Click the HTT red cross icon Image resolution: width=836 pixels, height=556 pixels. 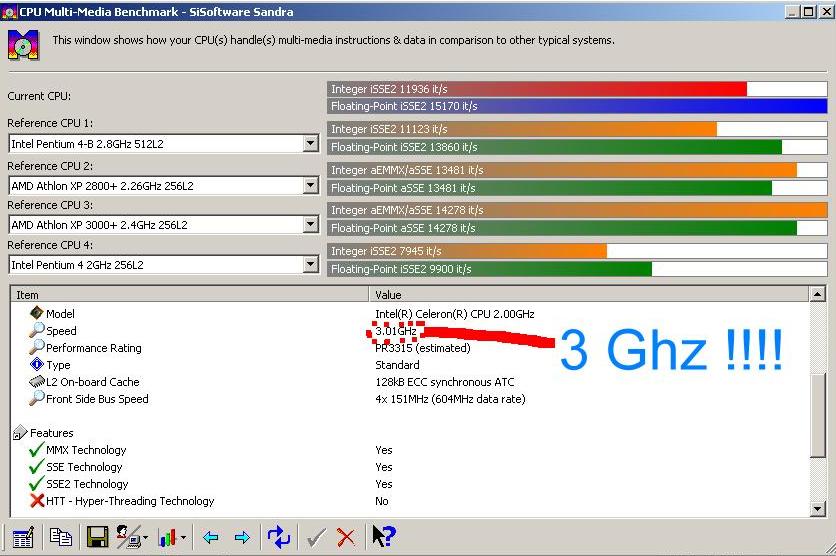pos(37,501)
